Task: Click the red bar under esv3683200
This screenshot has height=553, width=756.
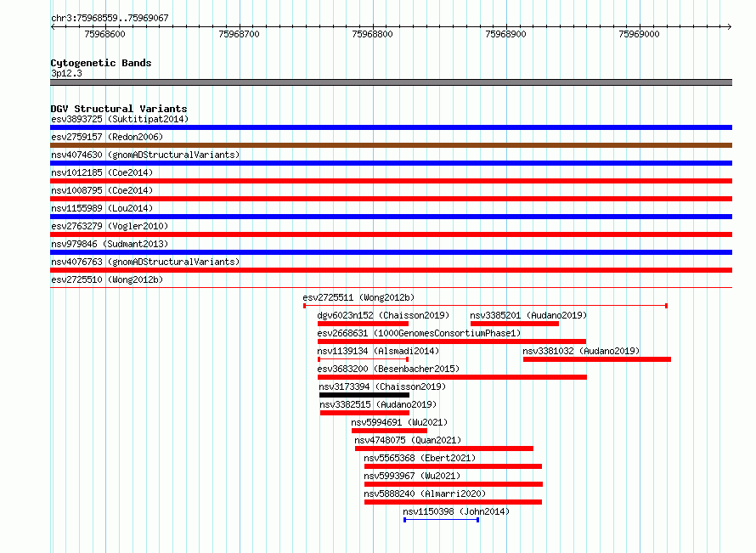Action: pos(452,377)
